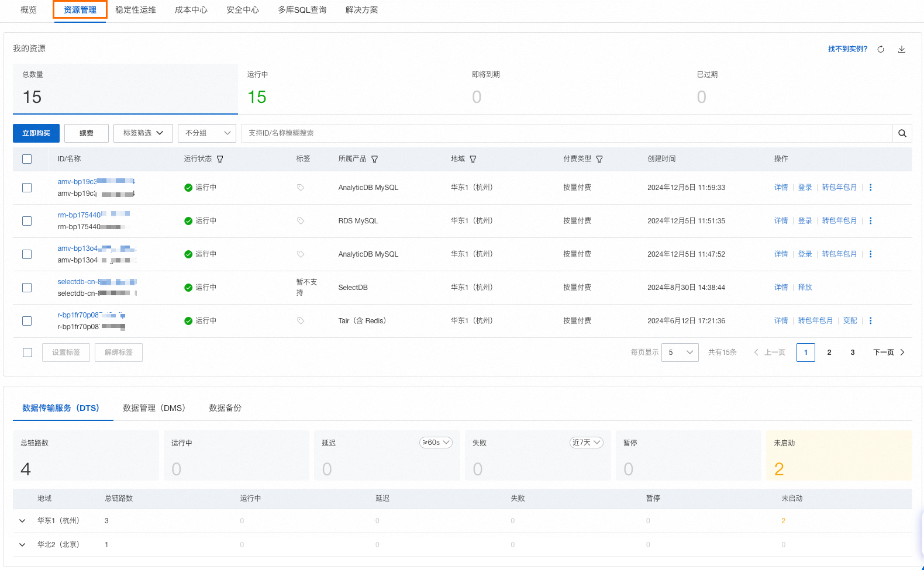Image resolution: width=924 pixels, height=570 pixels.
Task: Open the 不分组 grouping dropdown
Action: tap(207, 133)
